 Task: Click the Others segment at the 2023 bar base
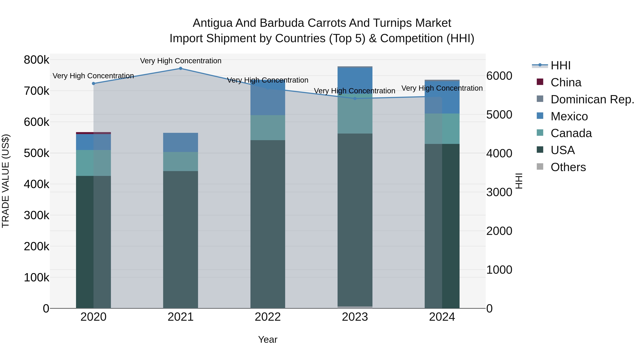(x=355, y=307)
